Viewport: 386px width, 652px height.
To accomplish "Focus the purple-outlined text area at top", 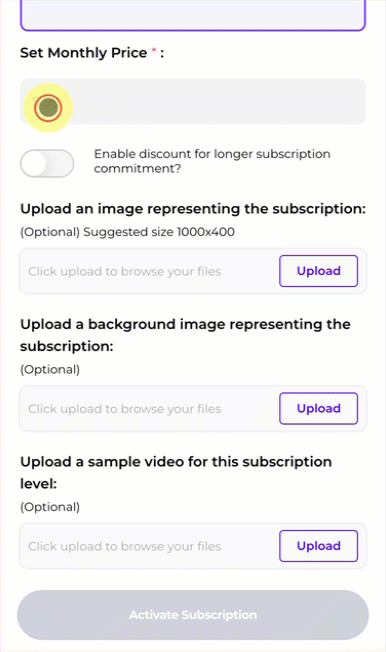I will [x=193, y=15].
